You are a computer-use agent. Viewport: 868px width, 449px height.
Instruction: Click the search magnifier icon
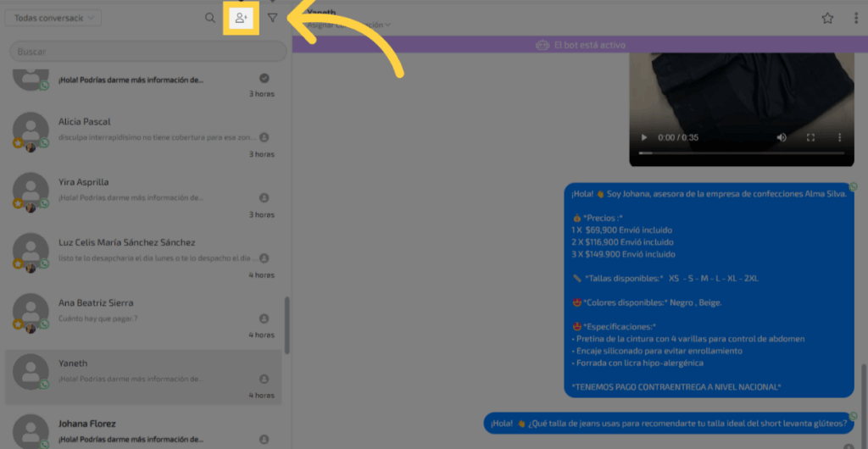tap(209, 18)
